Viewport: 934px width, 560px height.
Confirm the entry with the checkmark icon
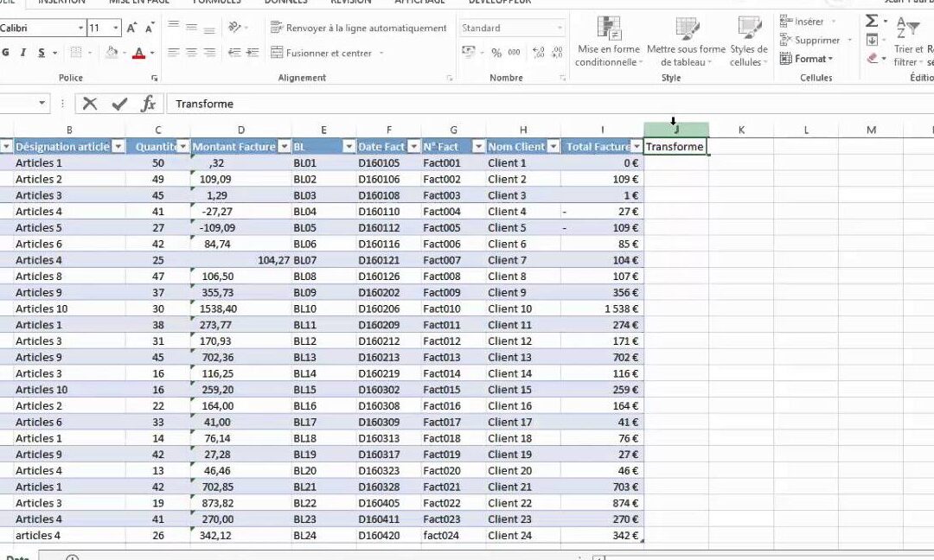coord(119,104)
